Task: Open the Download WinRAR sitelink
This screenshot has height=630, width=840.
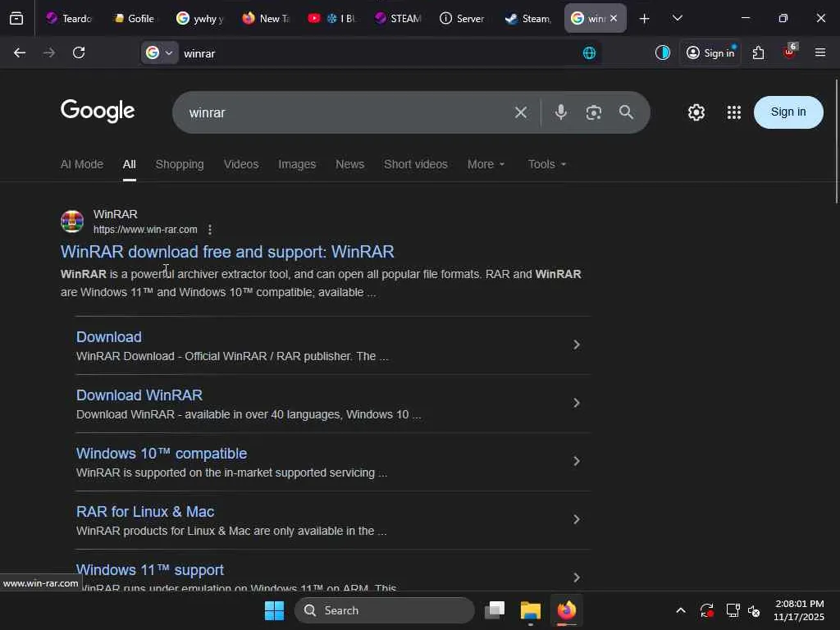Action: (x=139, y=395)
